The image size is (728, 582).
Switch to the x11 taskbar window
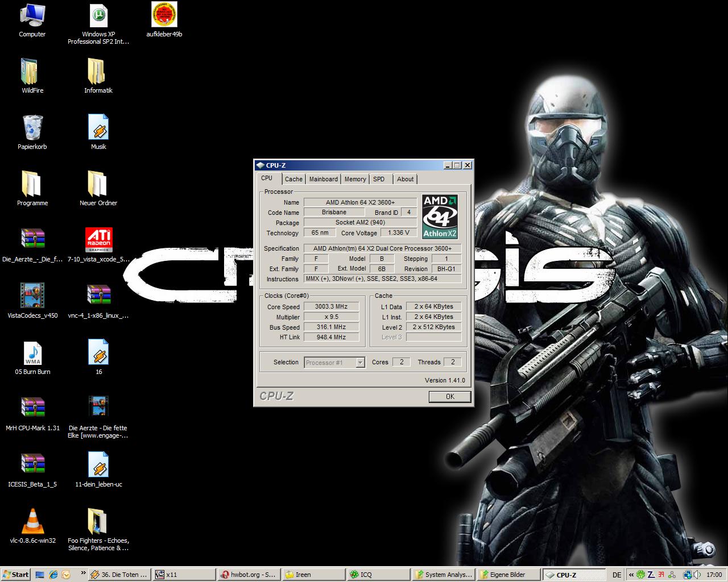(184, 575)
